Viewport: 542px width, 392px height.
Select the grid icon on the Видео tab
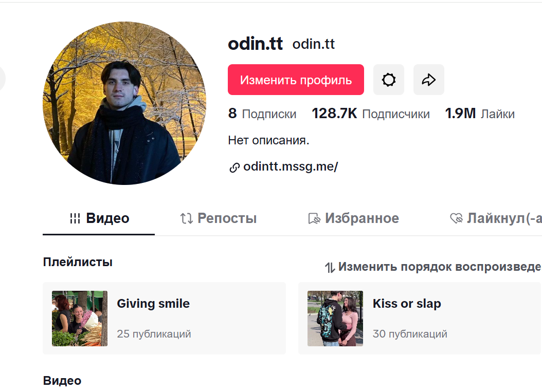click(x=74, y=218)
